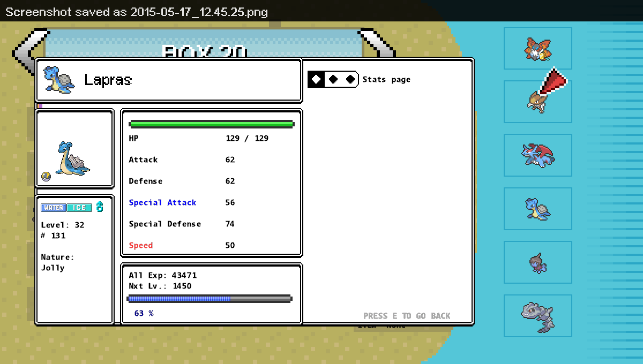Select Delibird in the party sidebar
This screenshot has width=643, height=364.
coord(537,48)
